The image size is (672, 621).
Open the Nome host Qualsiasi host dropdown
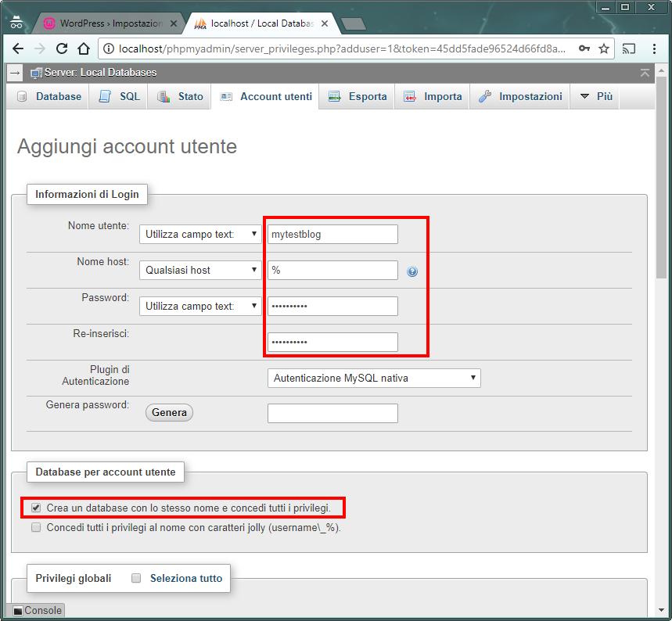200,271
